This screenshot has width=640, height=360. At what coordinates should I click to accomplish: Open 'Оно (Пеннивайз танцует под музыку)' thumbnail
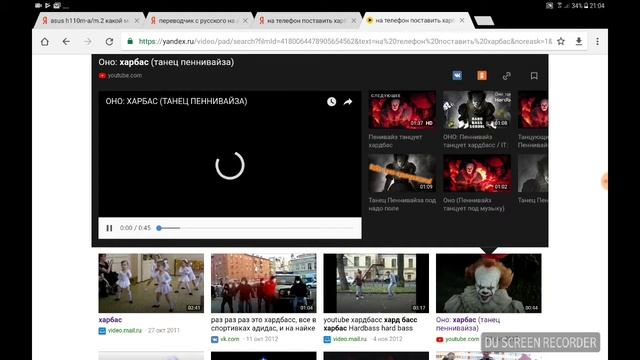pyautogui.click(x=477, y=173)
